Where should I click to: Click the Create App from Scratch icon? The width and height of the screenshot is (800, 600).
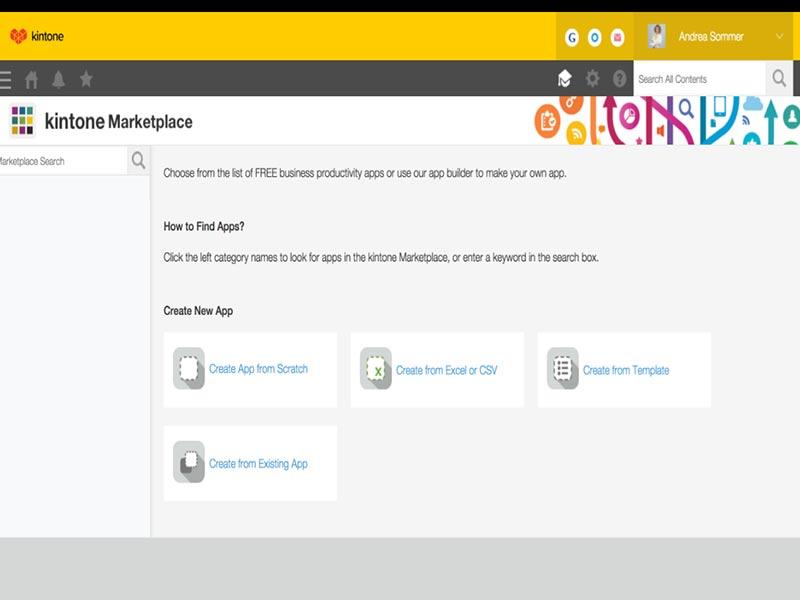[189, 368]
